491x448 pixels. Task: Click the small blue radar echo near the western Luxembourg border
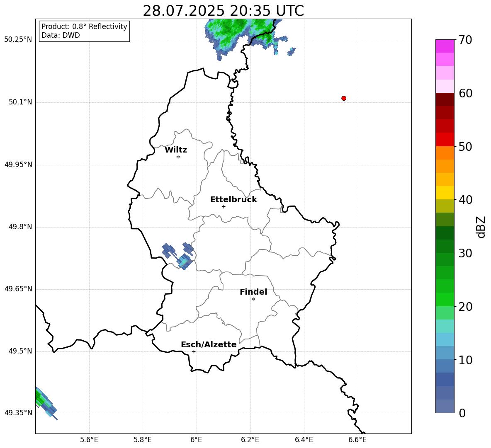[178, 256]
